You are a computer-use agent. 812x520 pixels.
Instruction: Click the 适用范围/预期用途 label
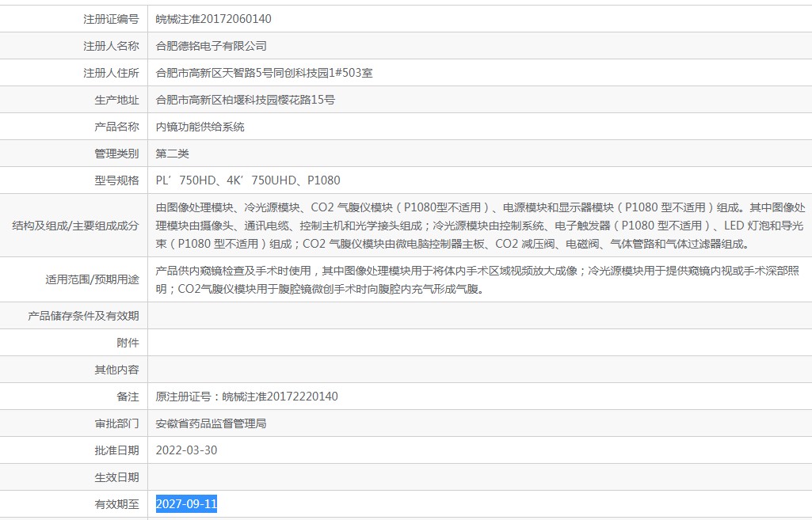point(92,280)
